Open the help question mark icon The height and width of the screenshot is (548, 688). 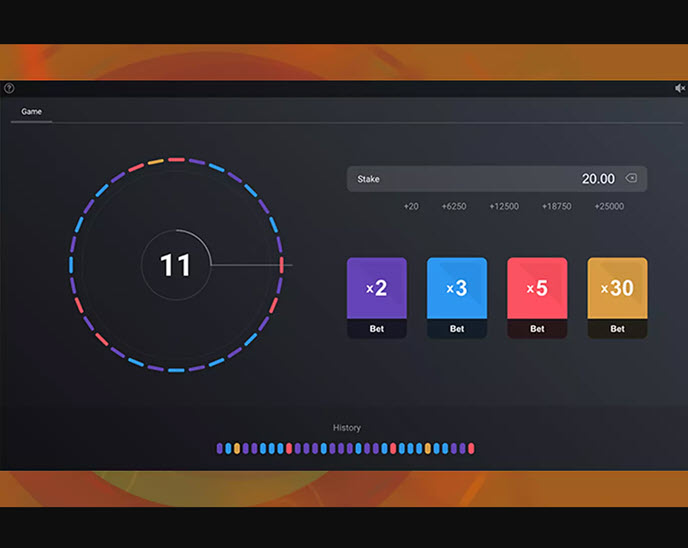click(x=9, y=88)
